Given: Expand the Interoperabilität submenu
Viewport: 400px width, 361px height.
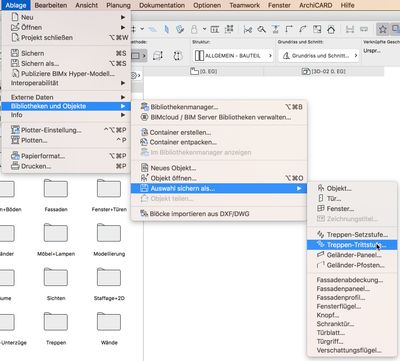Looking at the screenshot, I should click(x=66, y=83).
